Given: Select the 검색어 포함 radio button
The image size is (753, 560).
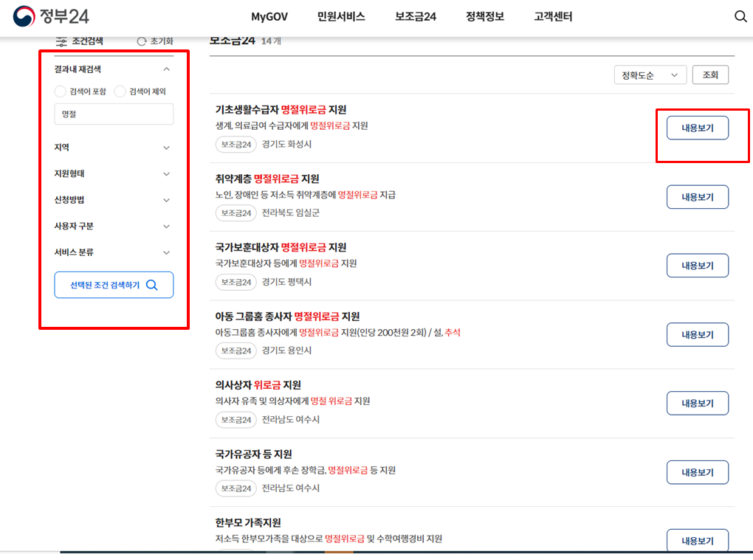Looking at the screenshot, I should pos(59,91).
